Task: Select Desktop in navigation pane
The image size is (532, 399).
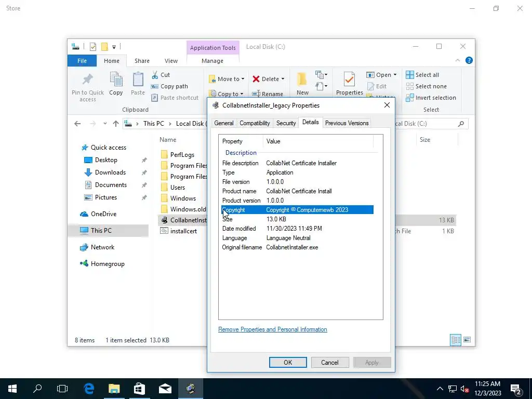Action: [x=106, y=160]
